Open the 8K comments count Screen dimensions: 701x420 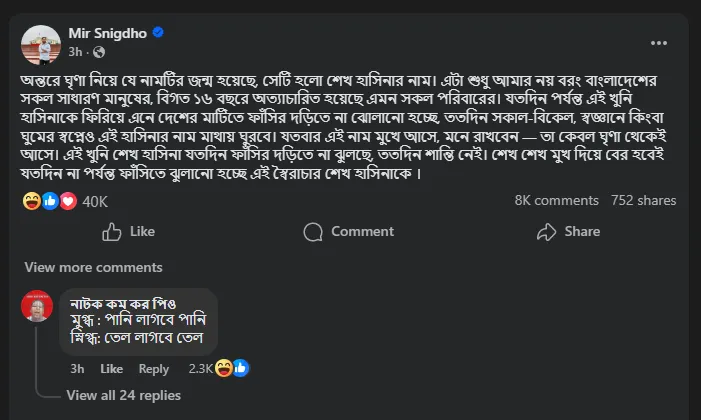coord(556,200)
